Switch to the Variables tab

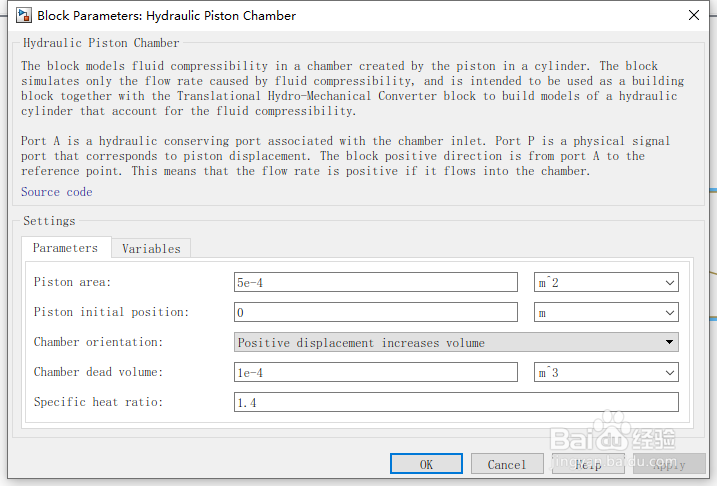tap(151, 248)
